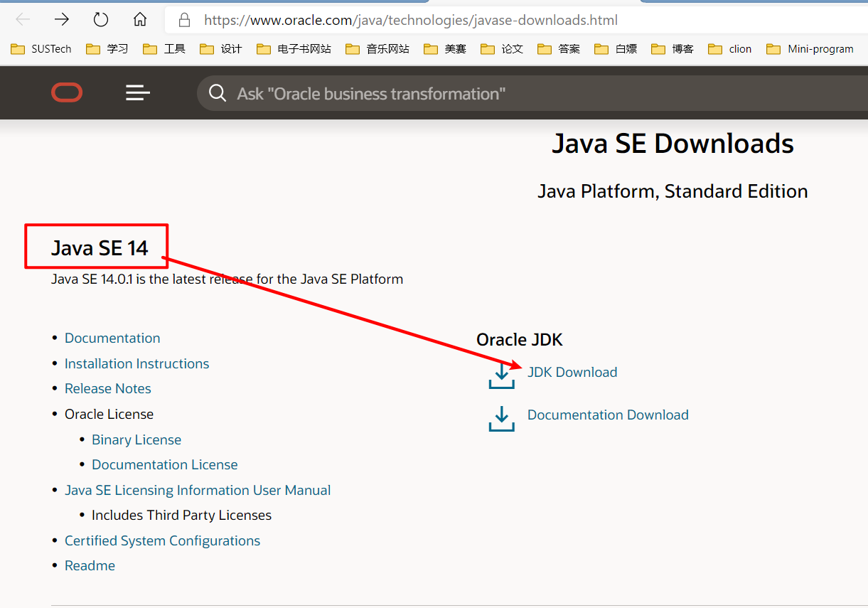This screenshot has width=868, height=608.
Task: Open the Readme link
Action: (x=90, y=565)
